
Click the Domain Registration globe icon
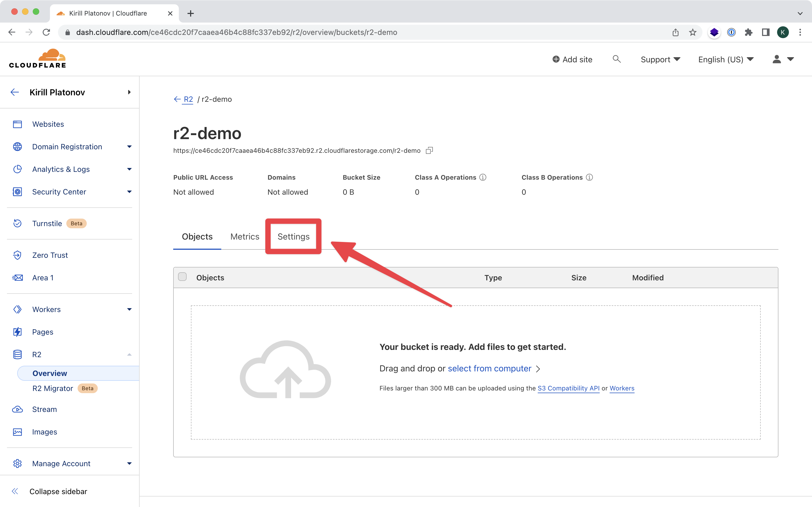click(x=17, y=147)
